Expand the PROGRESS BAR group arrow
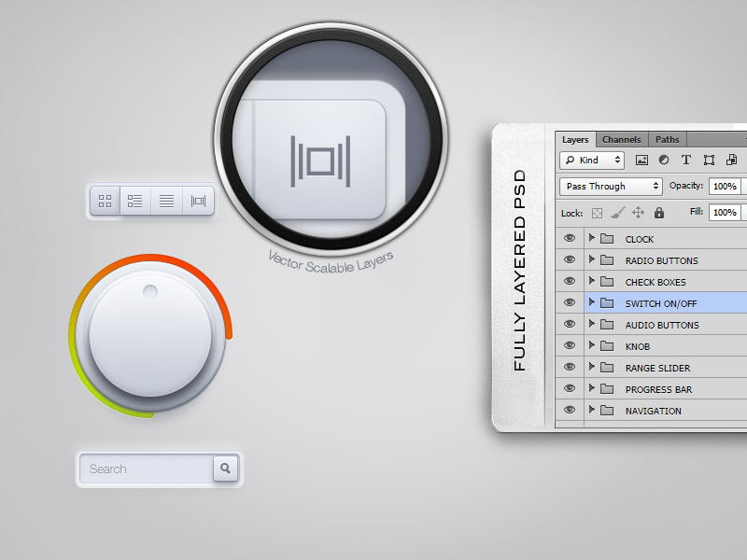Screen dimensions: 747x560 click(592, 387)
